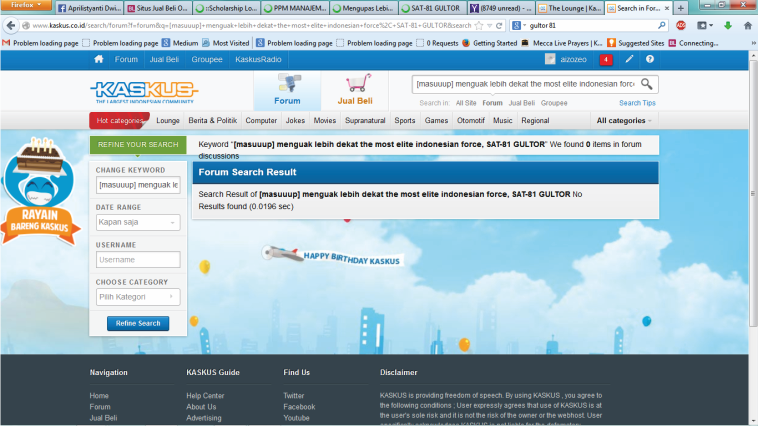
Task: Click the pencil create-post icon
Action: coord(629,59)
